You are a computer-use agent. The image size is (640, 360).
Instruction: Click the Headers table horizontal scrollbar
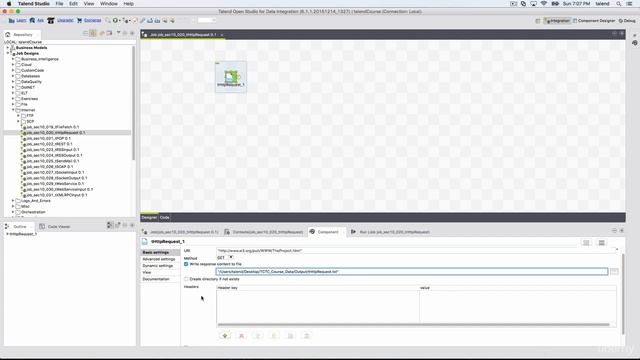[x=413, y=324]
